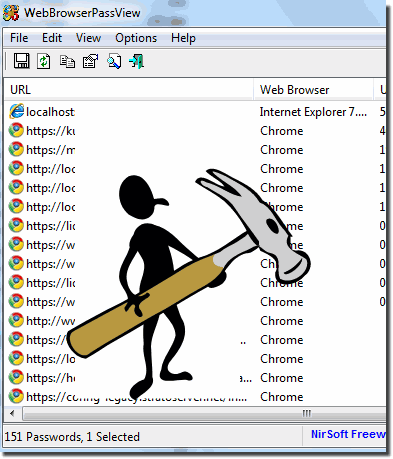The height and width of the screenshot is (459, 393).
Task: Click the WebBrowserPassView title bar app icon
Action: pyautogui.click(x=11, y=13)
